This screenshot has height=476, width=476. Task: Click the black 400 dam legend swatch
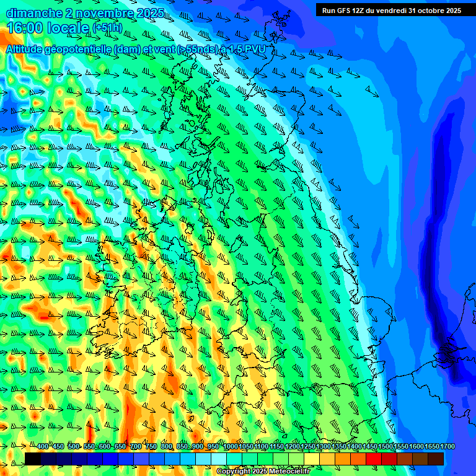coord(33,459)
